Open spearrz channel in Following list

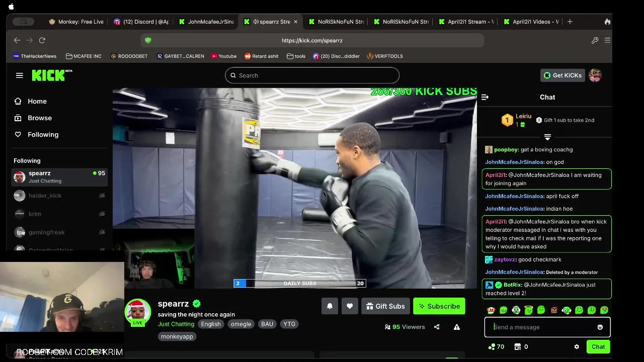click(x=59, y=177)
